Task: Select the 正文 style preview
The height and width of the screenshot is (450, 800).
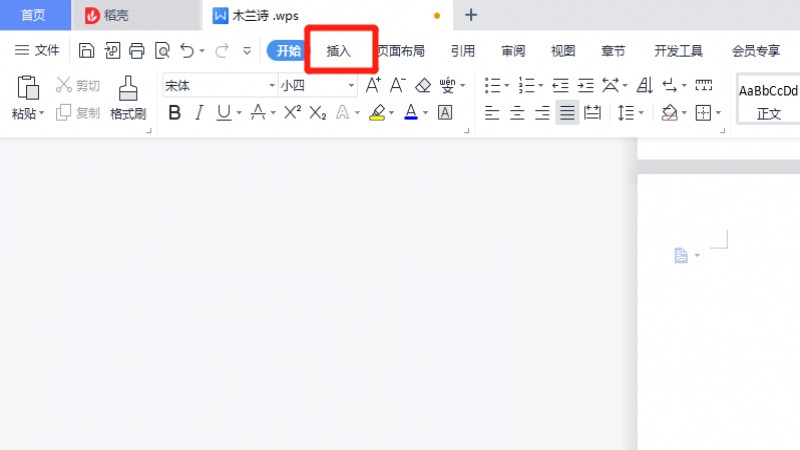Action: point(768,101)
